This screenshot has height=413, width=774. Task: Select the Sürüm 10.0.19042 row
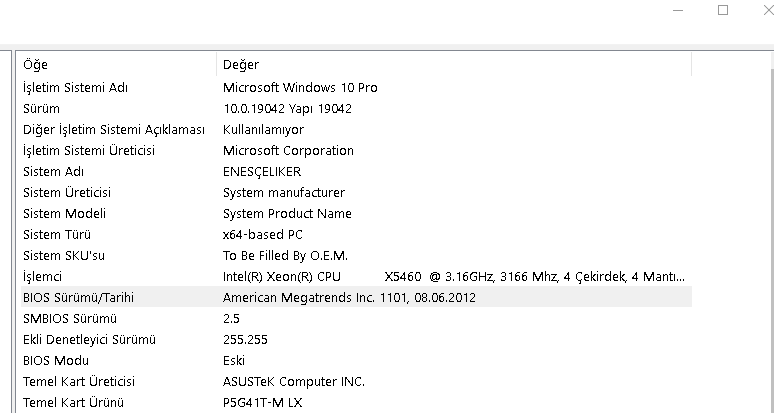click(x=42, y=108)
